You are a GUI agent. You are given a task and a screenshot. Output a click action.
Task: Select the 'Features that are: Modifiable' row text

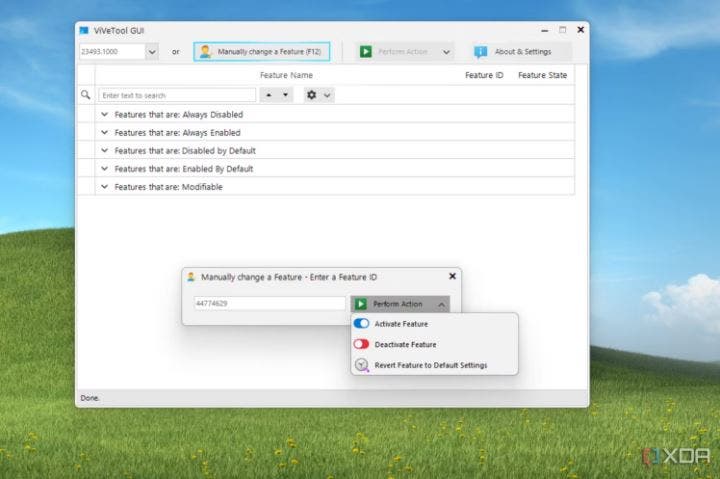(168, 187)
